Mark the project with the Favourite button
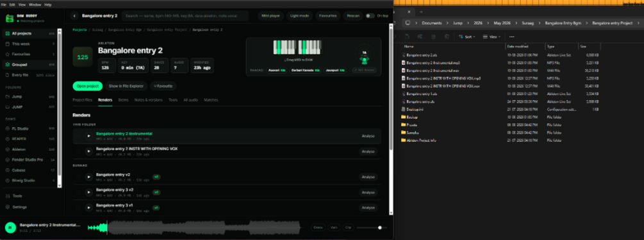 pyautogui.click(x=163, y=86)
